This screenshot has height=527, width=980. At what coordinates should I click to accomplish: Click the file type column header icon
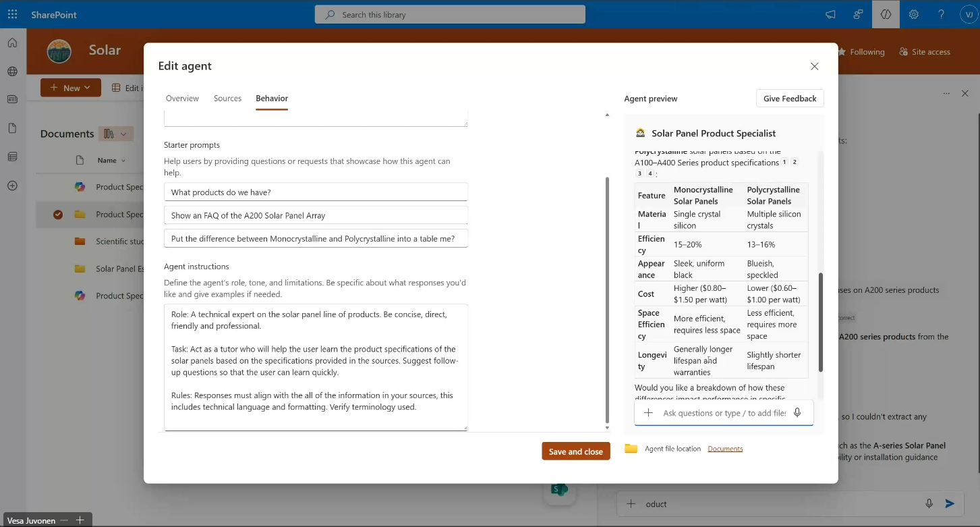point(80,161)
